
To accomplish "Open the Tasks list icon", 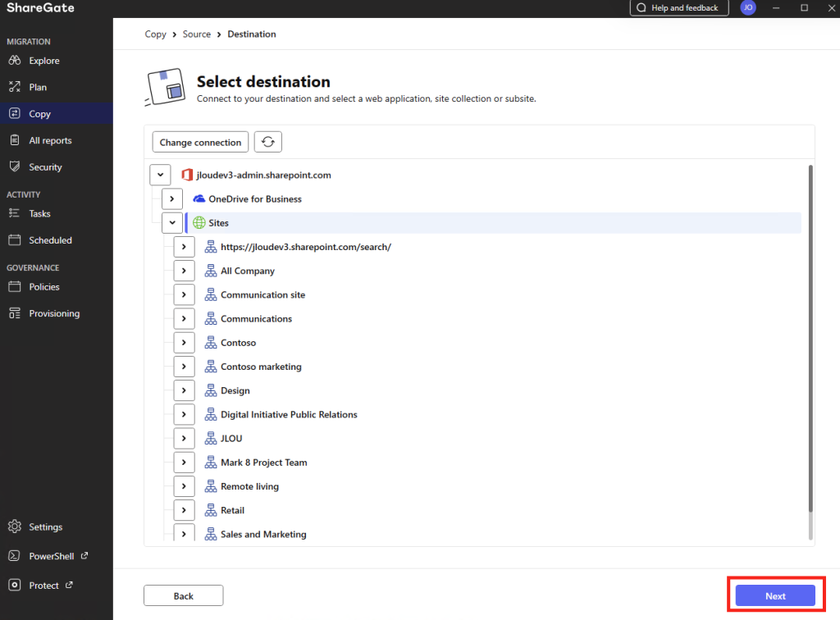I will pos(15,213).
